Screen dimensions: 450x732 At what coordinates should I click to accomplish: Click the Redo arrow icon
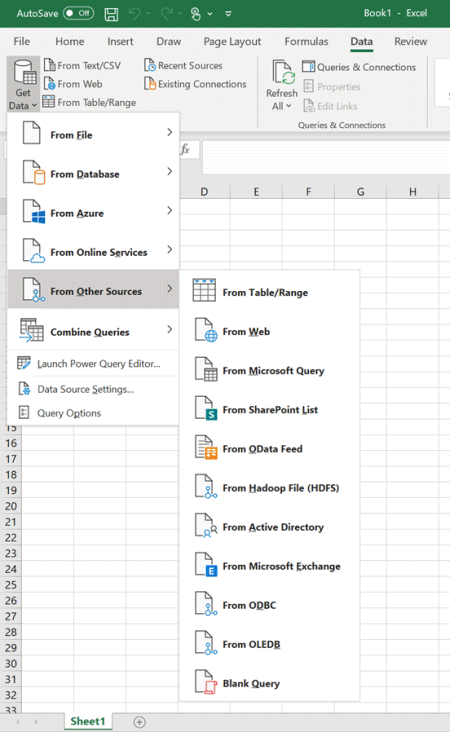pyautogui.click(x=166, y=14)
